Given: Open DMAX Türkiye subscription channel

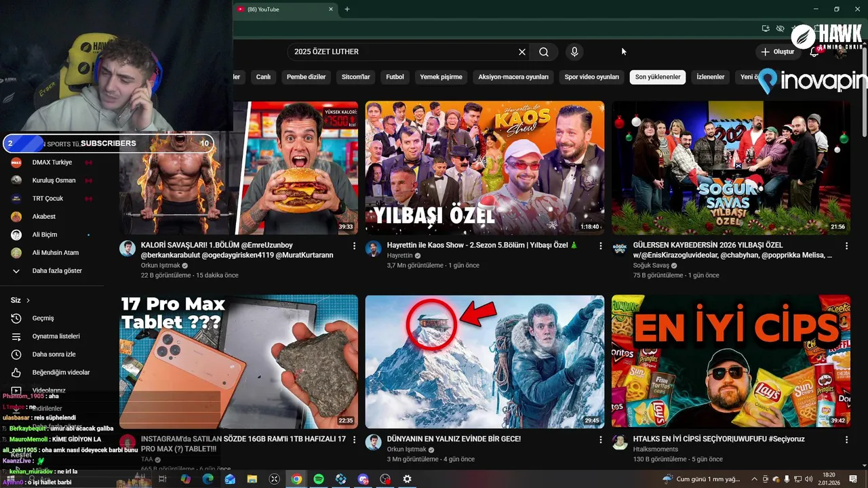Looking at the screenshot, I should pos(52,163).
